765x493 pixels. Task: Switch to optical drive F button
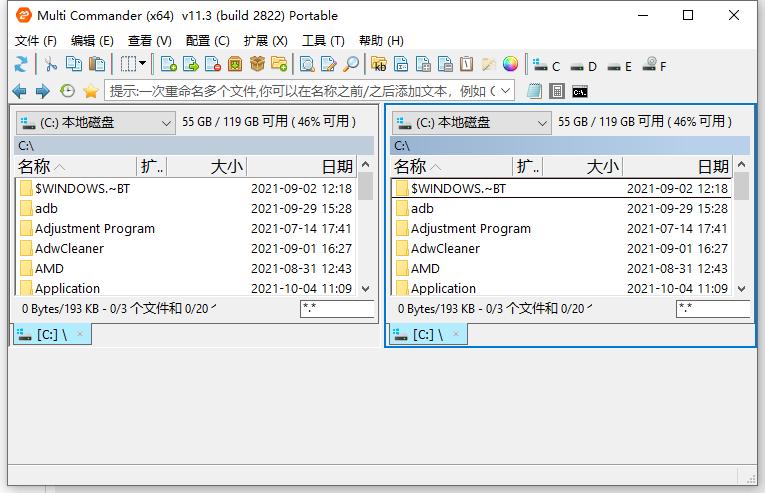[x=655, y=65]
